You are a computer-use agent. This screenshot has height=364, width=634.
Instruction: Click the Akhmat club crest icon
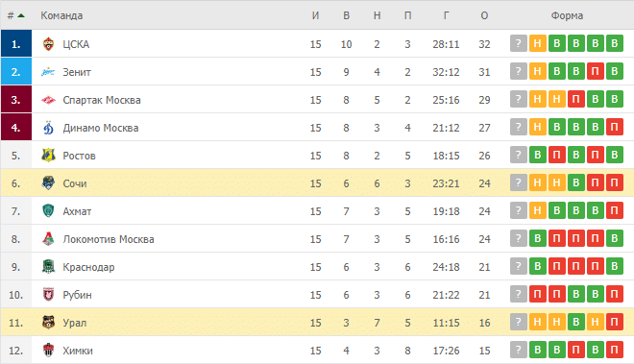tap(49, 211)
